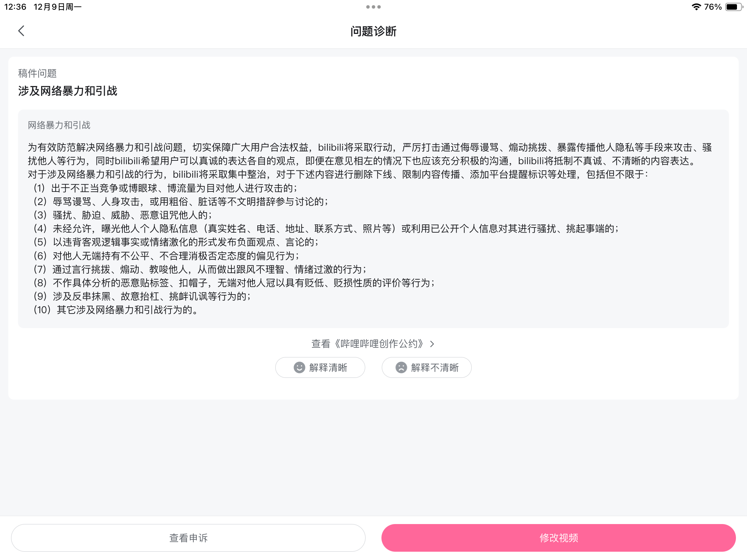The image size is (747, 560).
Task: Tap rule (7) about 挑拨、煽动、教唆他人
Action: click(x=200, y=269)
